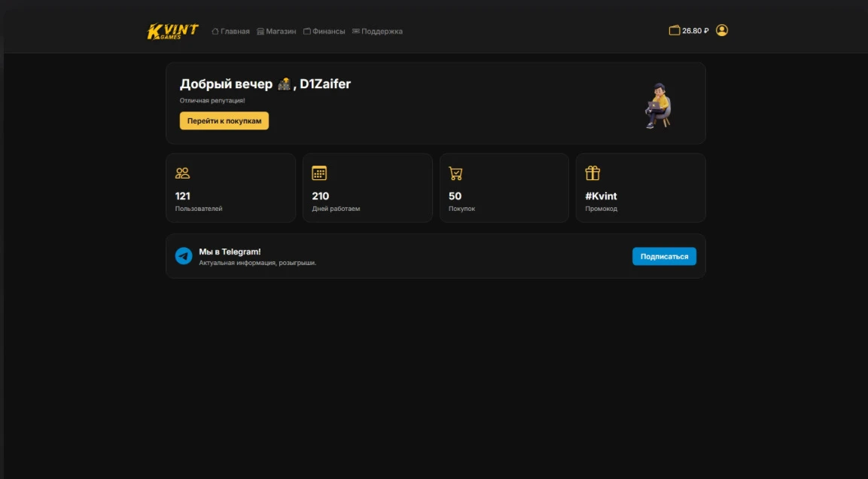
Task: Select the 210 Дней работаем card
Action: (x=367, y=188)
